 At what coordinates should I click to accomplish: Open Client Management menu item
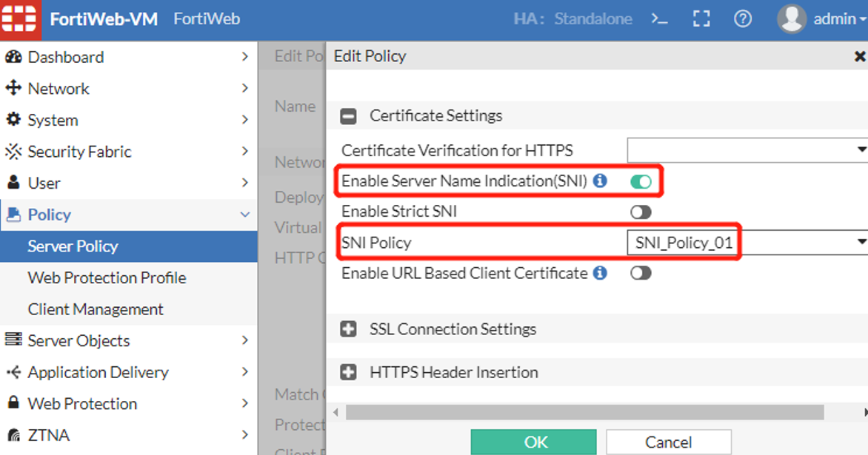point(96,309)
